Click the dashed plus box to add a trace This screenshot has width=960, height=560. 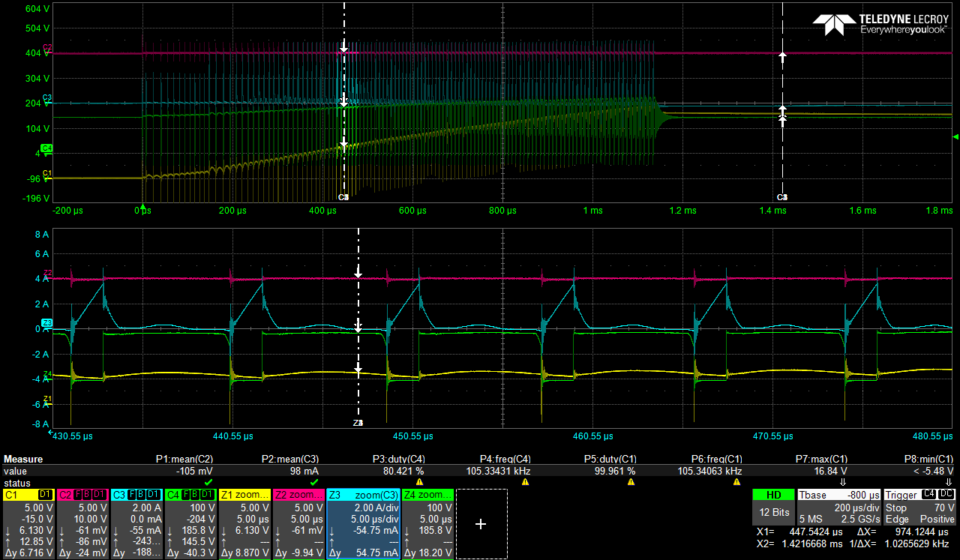tap(481, 524)
